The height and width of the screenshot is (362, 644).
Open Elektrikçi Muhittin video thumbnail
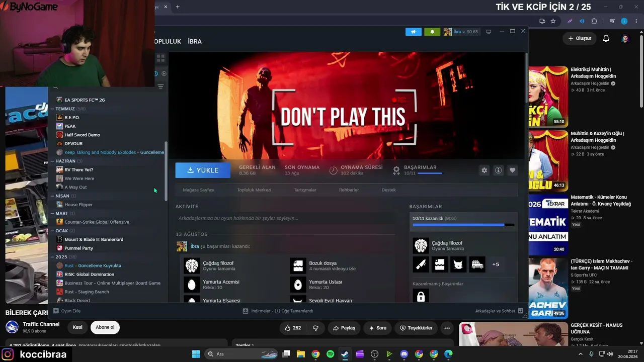pyautogui.click(x=548, y=96)
